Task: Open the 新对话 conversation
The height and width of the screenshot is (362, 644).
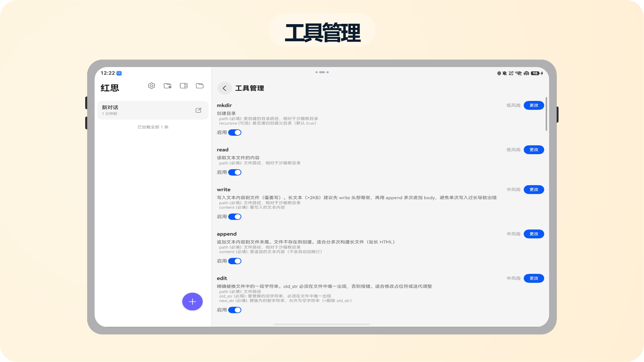Action: (x=153, y=110)
